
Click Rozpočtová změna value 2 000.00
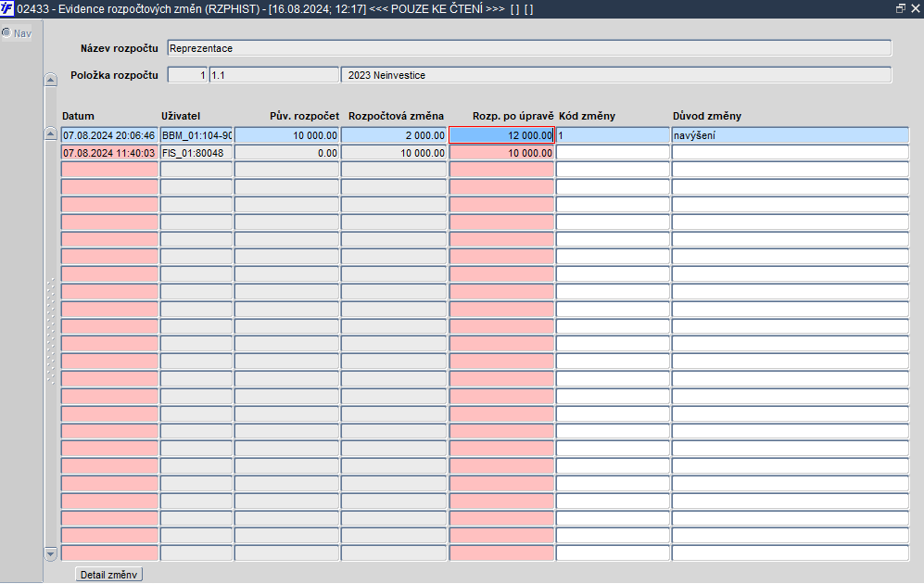click(x=394, y=135)
